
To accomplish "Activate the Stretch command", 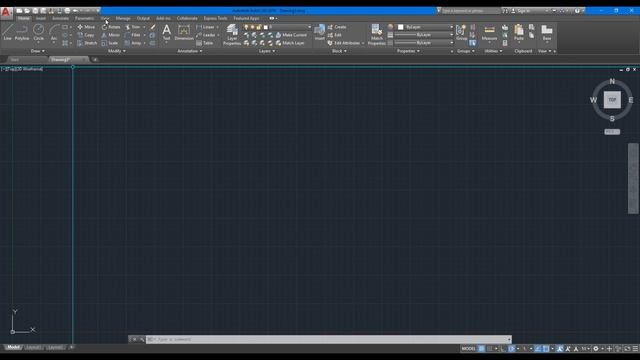I will pos(87,43).
